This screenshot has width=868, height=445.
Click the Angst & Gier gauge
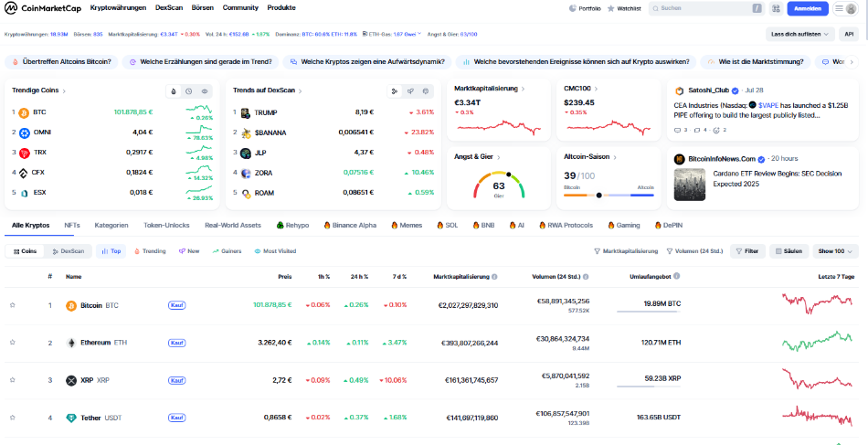click(x=499, y=185)
